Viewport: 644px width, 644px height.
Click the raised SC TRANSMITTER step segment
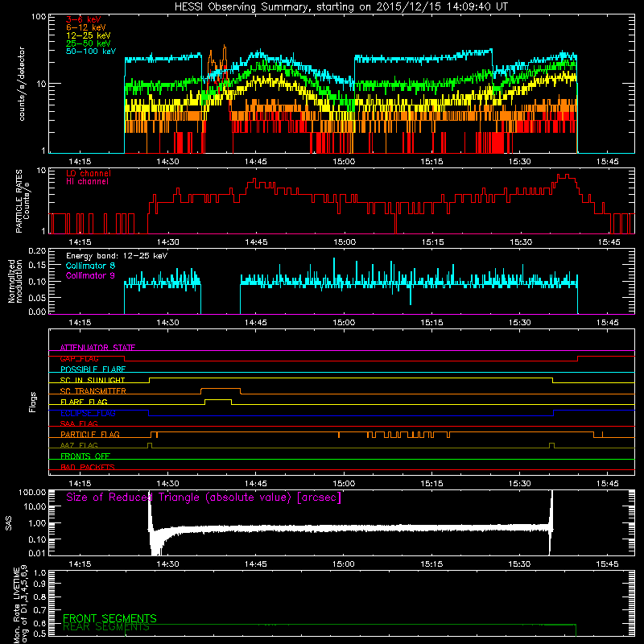click(x=221, y=389)
